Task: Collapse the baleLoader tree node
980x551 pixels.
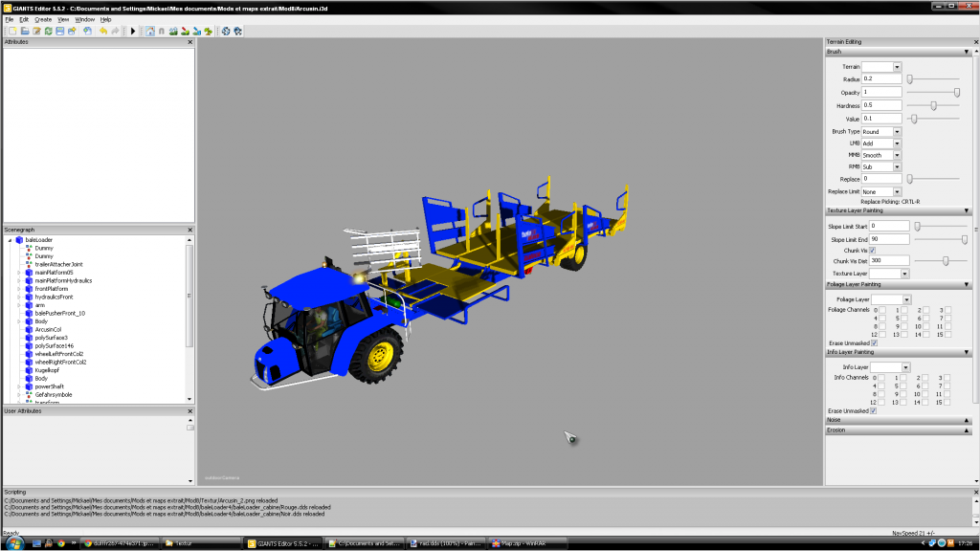Action: 10,240
